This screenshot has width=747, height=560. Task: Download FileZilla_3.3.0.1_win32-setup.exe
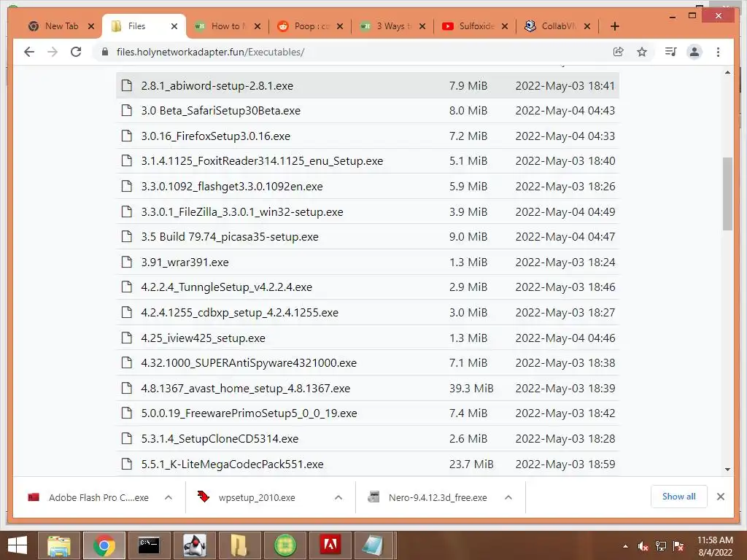click(x=242, y=211)
